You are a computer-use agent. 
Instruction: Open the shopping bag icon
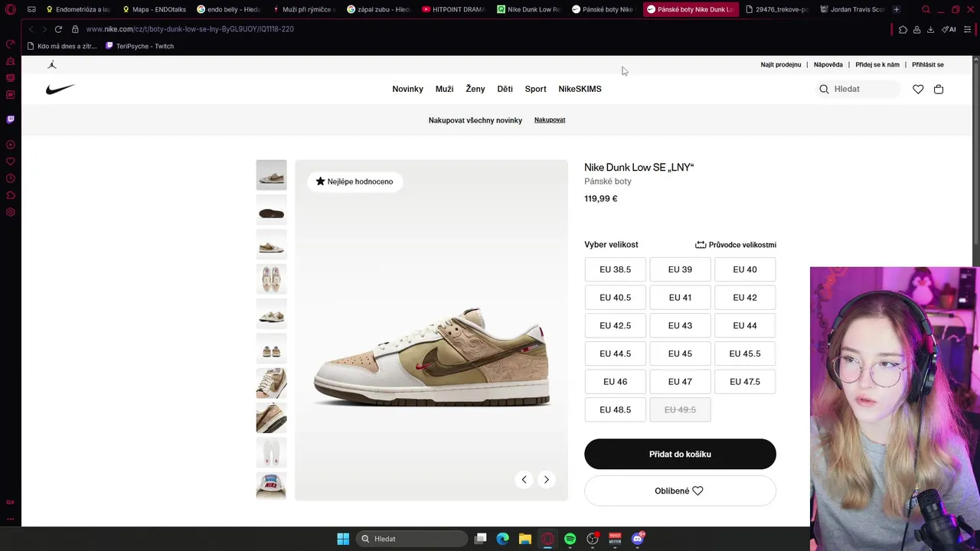[x=939, y=90]
